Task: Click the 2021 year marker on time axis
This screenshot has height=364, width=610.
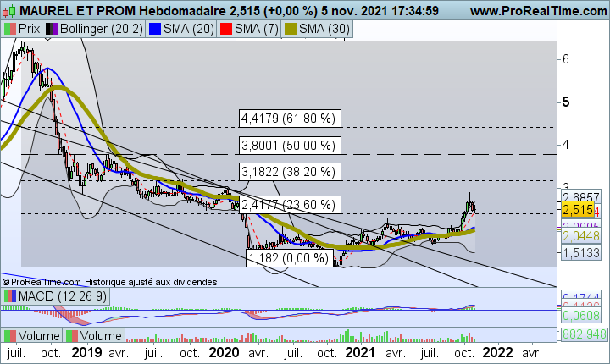Action: pos(360,353)
